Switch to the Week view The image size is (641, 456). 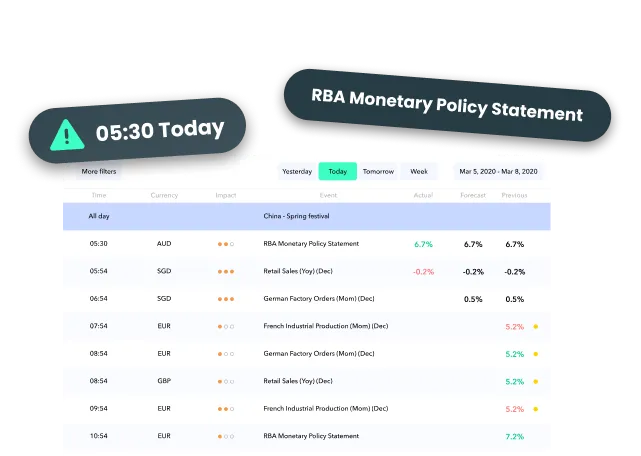tap(419, 171)
